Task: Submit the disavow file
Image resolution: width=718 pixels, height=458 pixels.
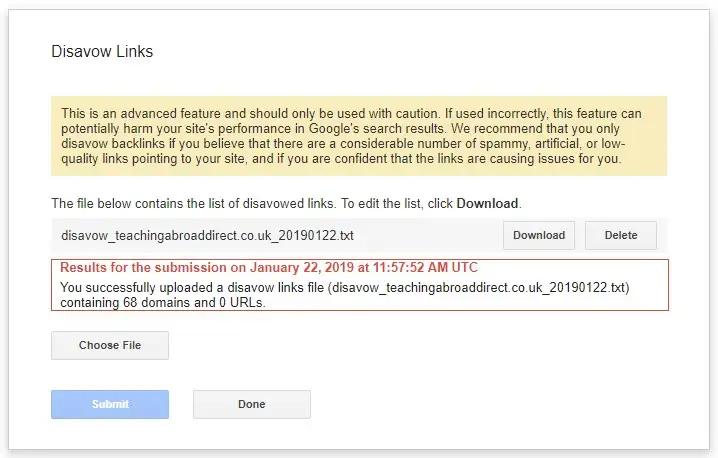Action: click(110, 404)
